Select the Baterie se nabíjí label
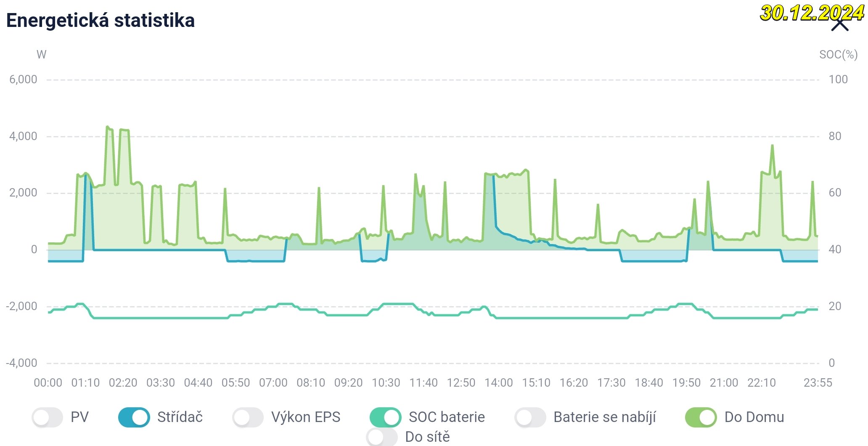868x446 pixels. click(604, 417)
